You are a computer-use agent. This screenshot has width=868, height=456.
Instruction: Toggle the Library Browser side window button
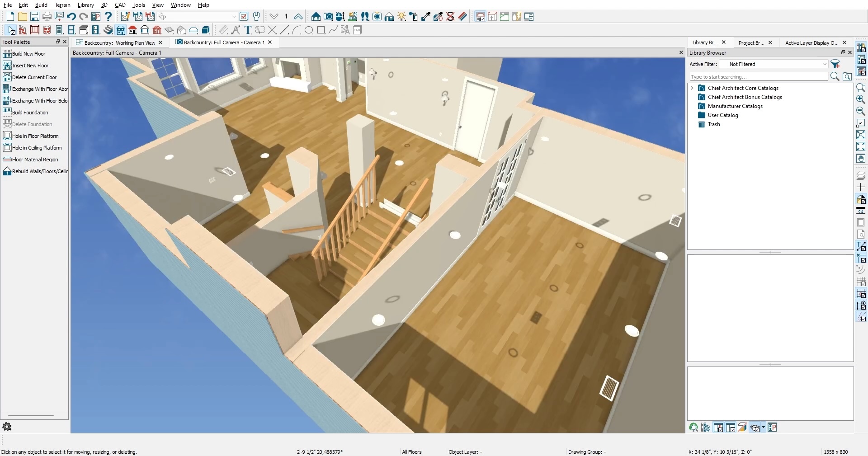(x=861, y=47)
